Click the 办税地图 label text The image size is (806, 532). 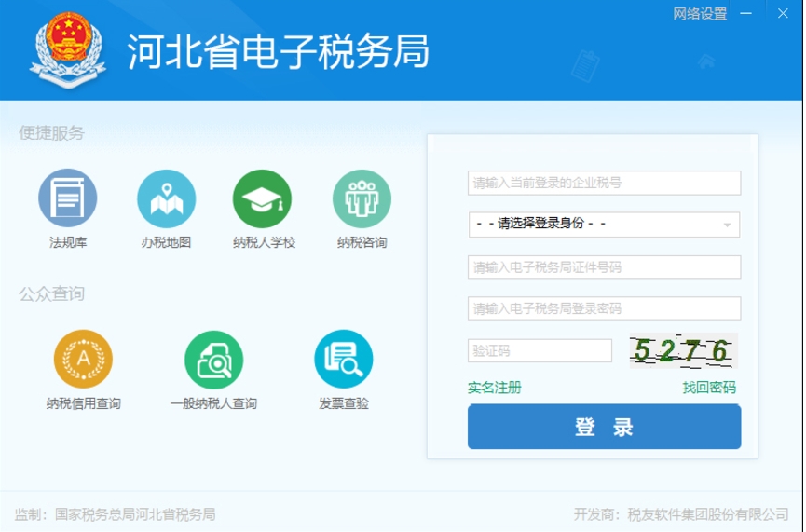coord(166,242)
